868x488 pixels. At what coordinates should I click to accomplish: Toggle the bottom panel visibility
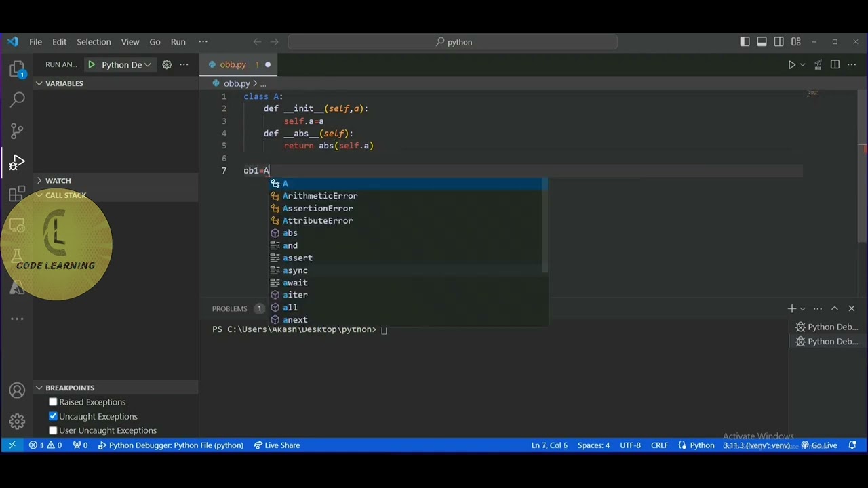coord(762,41)
